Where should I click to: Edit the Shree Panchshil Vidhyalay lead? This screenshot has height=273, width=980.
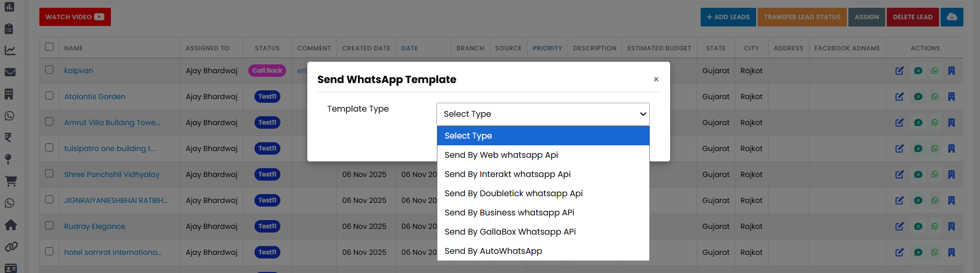[x=900, y=174]
